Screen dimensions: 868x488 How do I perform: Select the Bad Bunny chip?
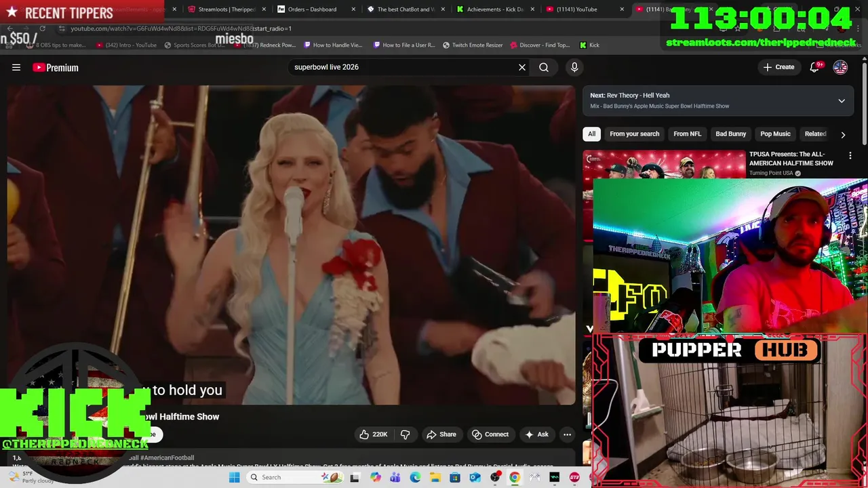[x=730, y=134]
